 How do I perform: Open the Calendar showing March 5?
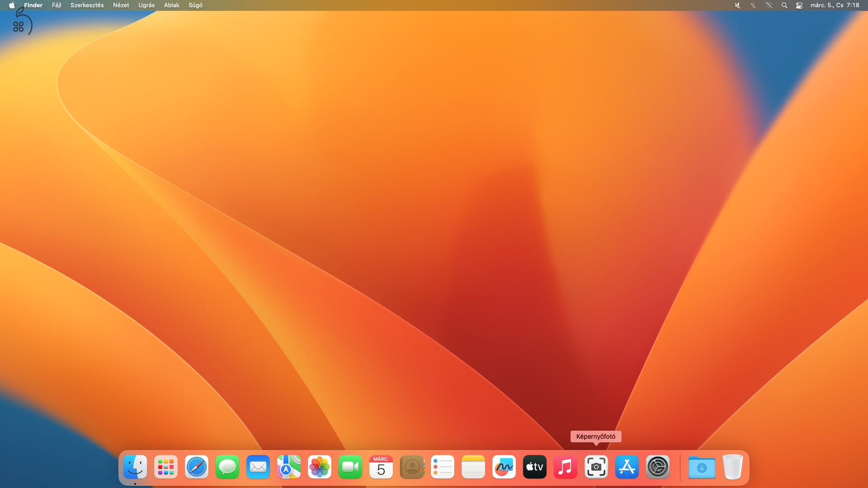[381, 467]
